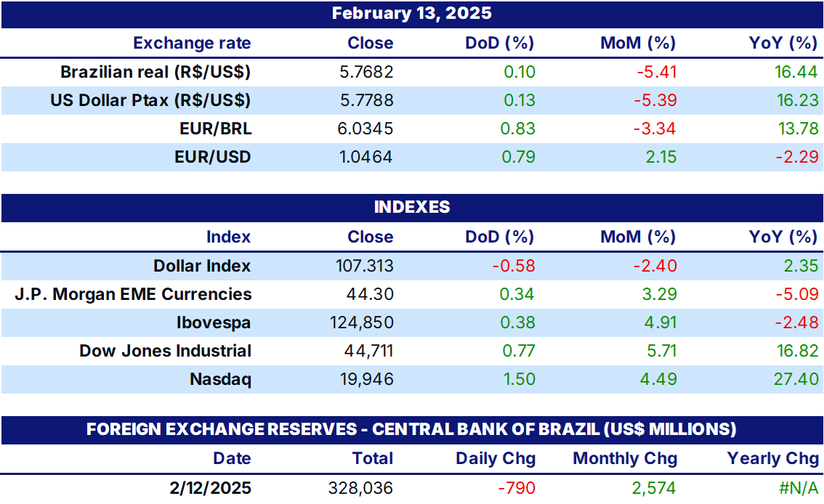
Task: Select the EUR/USD YoY value -2.29
Action: pyautogui.click(x=797, y=157)
